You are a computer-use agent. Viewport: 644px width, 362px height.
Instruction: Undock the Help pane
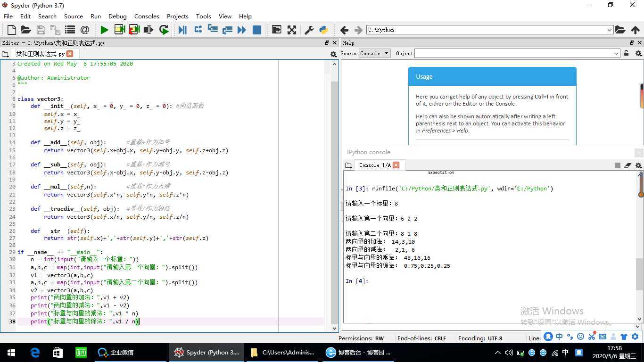point(632,42)
